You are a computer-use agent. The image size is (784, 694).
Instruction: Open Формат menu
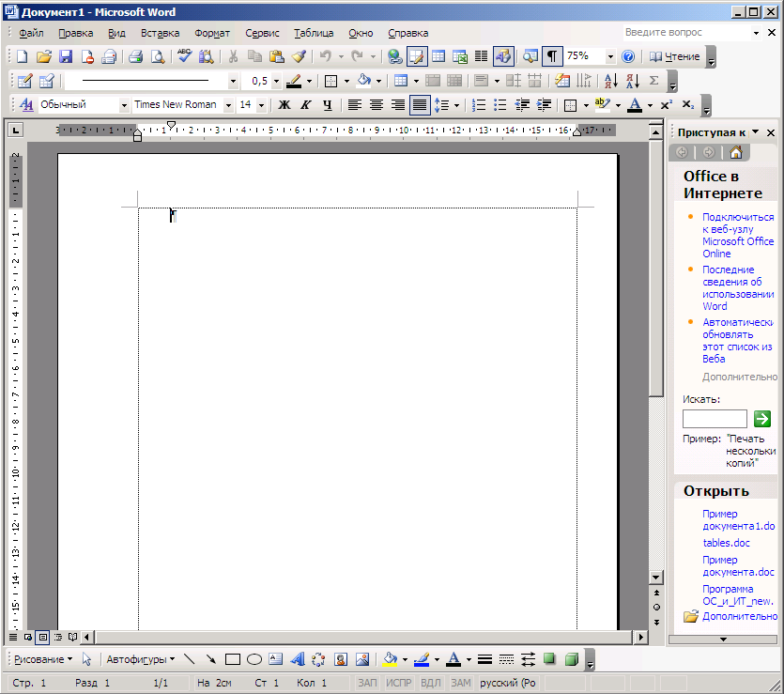[212, 33]
